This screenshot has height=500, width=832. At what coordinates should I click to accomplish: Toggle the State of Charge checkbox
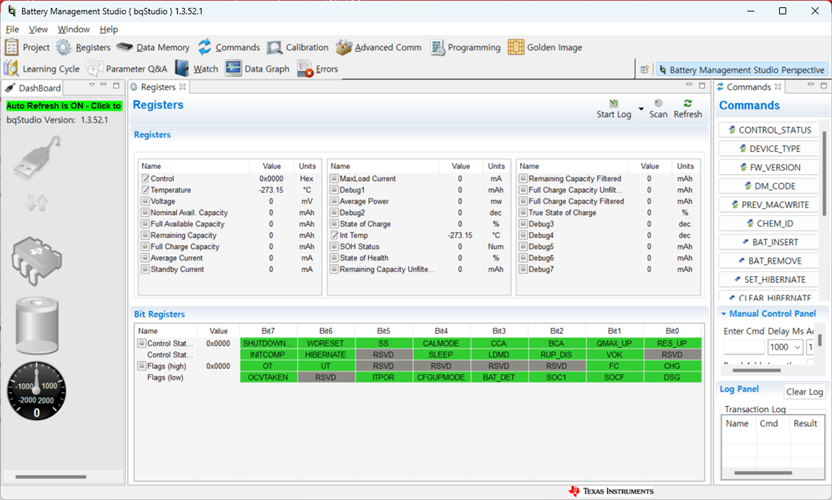tap(334, 224)
